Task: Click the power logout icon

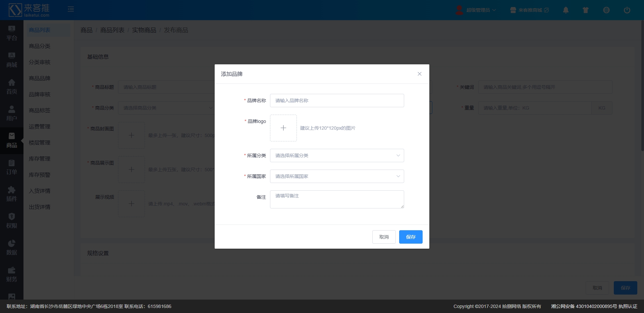Action: (x=627, y=10)
